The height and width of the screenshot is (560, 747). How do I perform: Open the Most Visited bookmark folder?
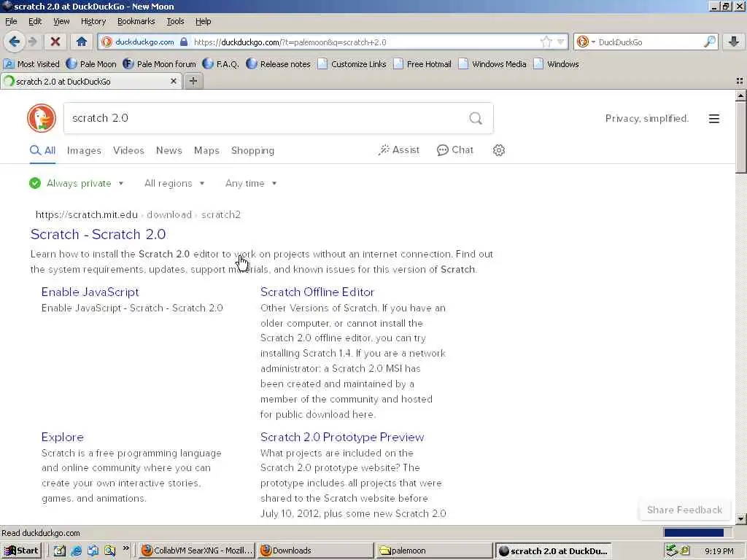coord(31,64)
